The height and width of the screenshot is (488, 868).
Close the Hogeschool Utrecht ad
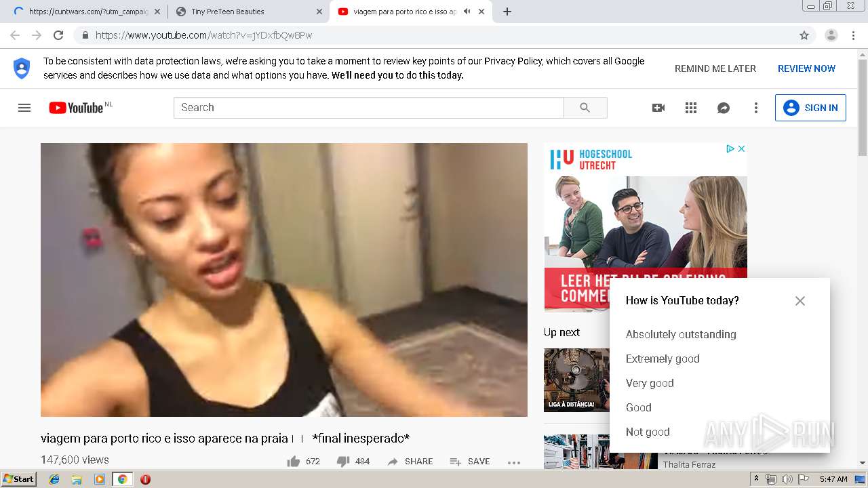(742, 148)
